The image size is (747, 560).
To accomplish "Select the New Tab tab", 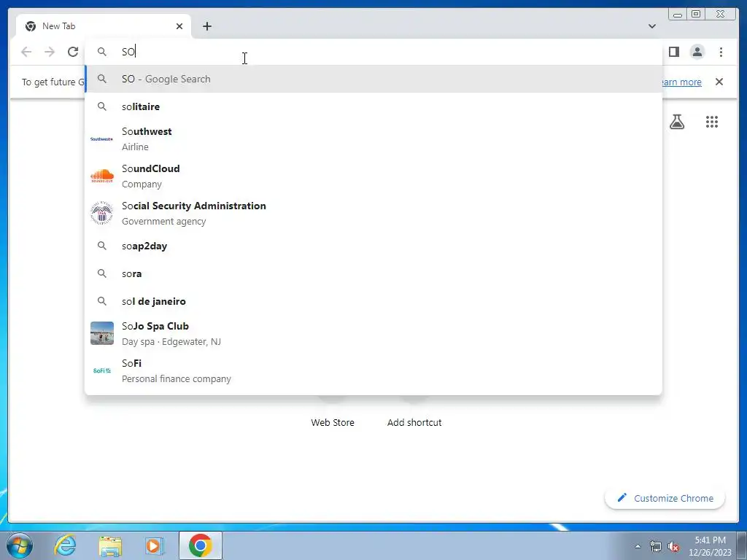I will coord(104,26).
